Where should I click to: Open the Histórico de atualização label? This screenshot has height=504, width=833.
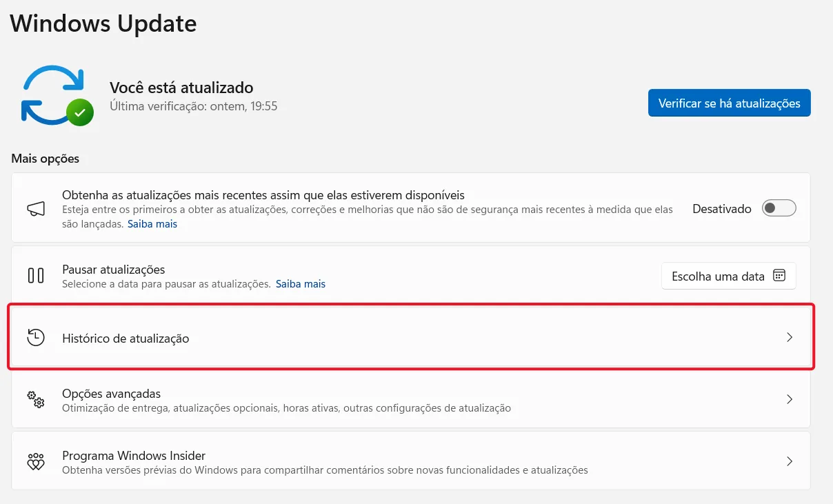tap(126, 338)
